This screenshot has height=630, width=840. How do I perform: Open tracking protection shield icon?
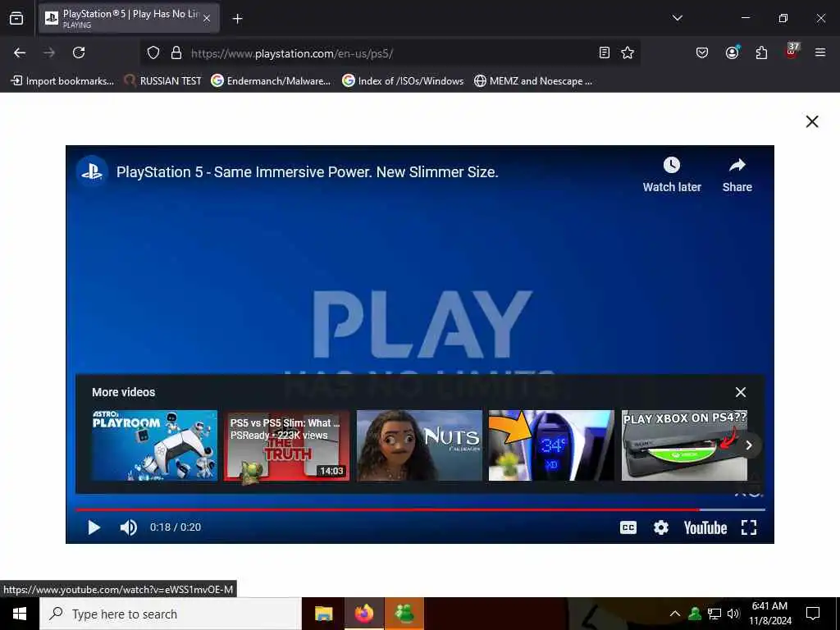point(153,52)
